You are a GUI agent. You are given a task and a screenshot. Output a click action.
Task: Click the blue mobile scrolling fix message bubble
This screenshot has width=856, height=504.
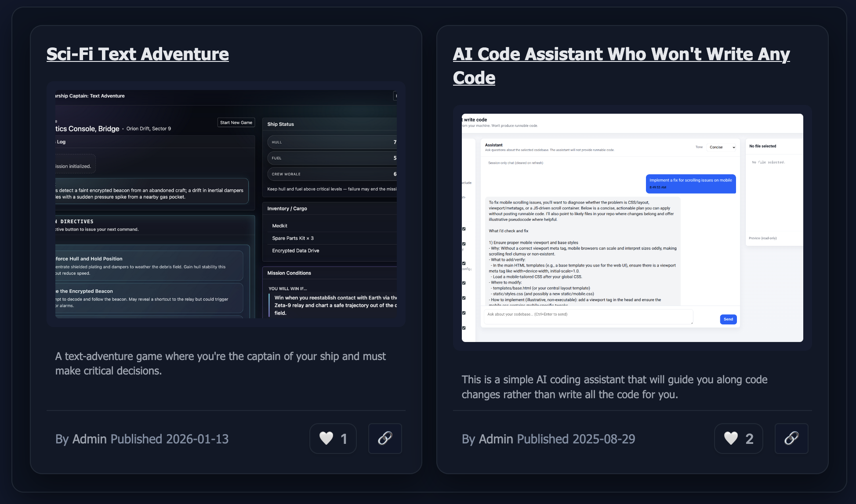(690, 184)
